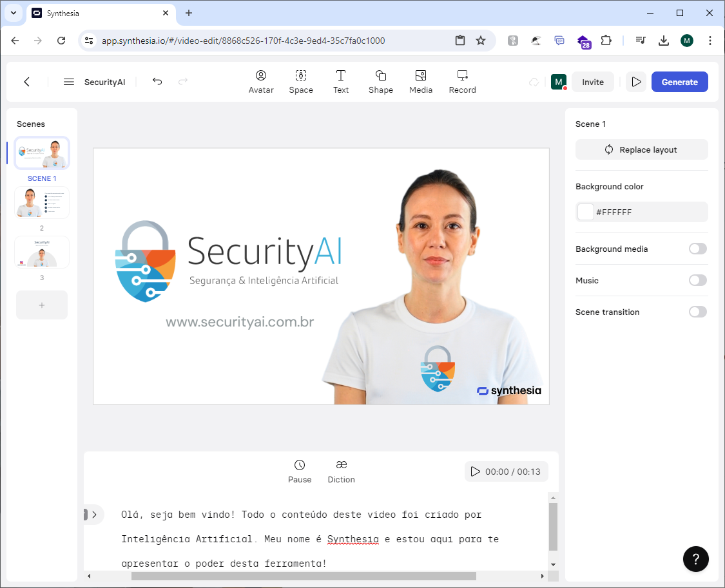This screenshot has width=725, height=588.
Task: Click the extension icon with 28 badge
Action: click(x=583, y=42)
